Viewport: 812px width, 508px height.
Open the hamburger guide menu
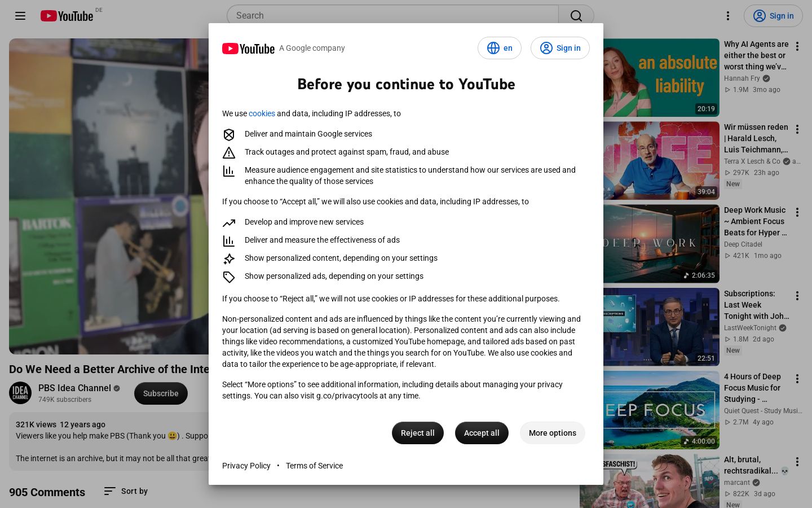point(20,16)
